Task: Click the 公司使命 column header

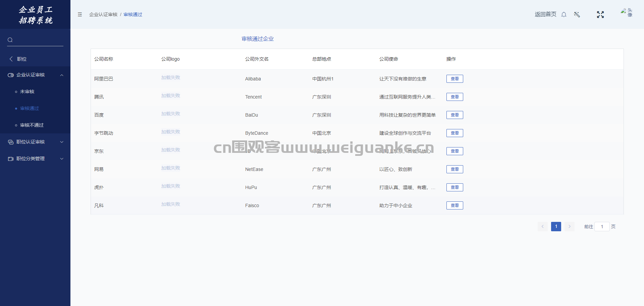Action: pos(389,59)
